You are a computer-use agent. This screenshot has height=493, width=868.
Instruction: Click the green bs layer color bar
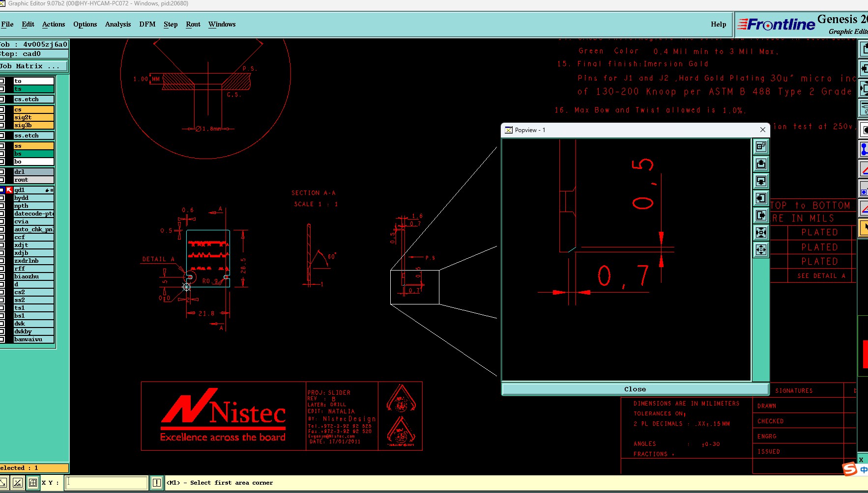(x=33, y=154)
